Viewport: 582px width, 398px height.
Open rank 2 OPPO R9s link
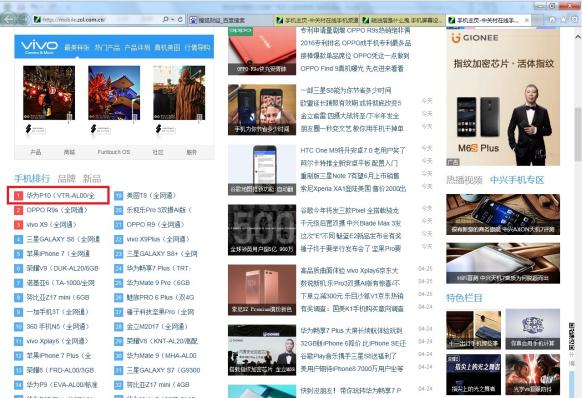[x=57, y=210]
